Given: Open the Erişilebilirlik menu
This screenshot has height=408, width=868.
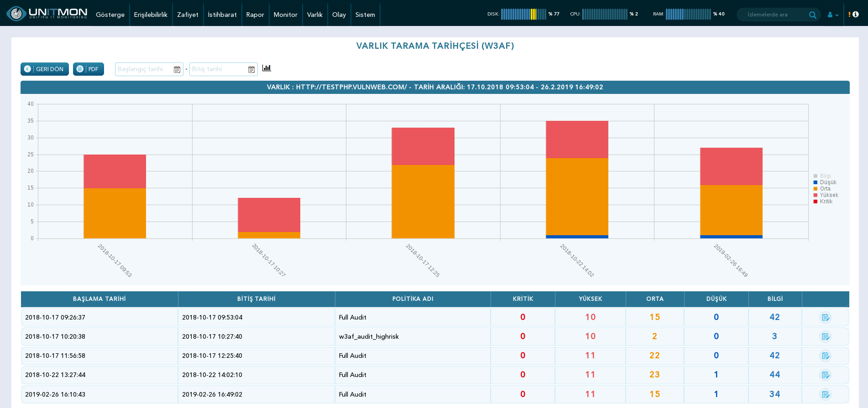Looking at the screenshot, I should 151,15.
